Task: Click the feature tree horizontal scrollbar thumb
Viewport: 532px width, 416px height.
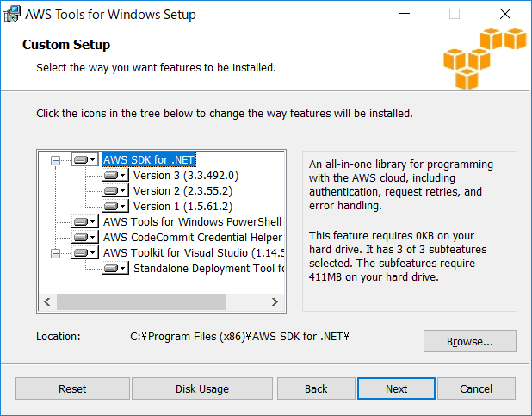Action: pyautogui.click(x=141, y=302)
